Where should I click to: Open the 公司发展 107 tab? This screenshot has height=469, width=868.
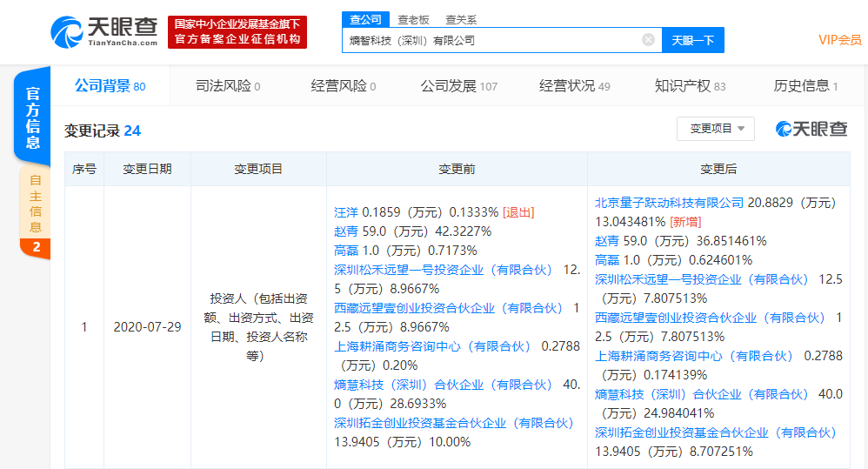pyautogui.click(x=459, y=86)
